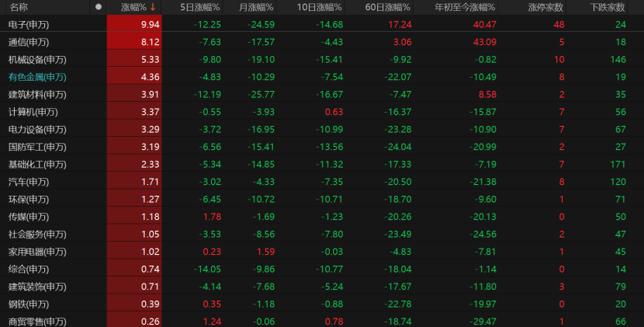Open the 传媒(申万) sector row
Screen dimensions: 644x327
click(x=322, y=217)
